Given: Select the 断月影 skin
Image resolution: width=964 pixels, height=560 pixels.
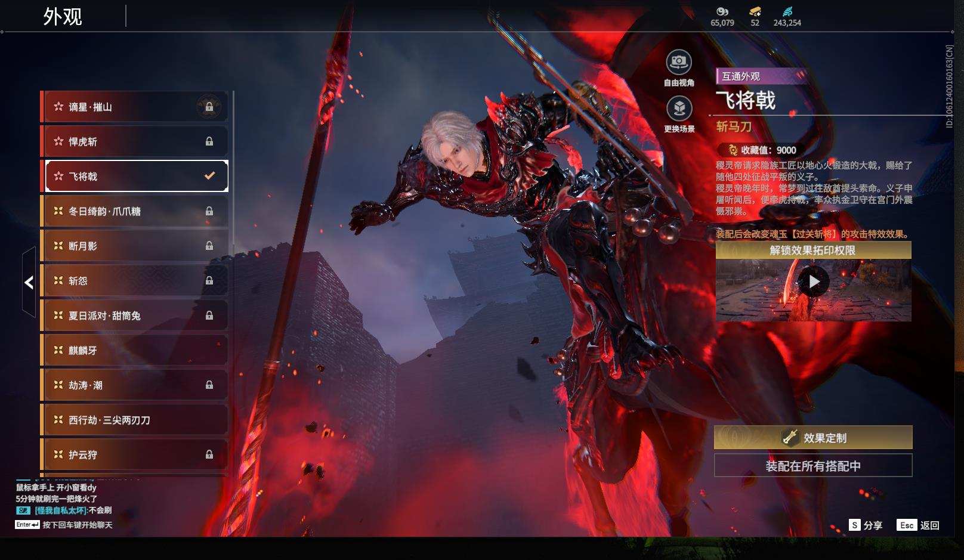Looking at the screenshot, I should pos(135,246).
